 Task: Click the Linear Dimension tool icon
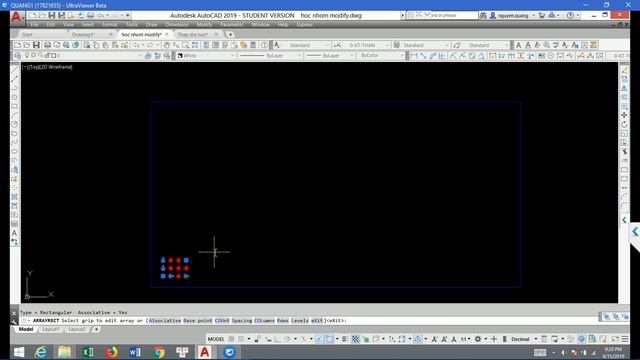coord(413,56)
